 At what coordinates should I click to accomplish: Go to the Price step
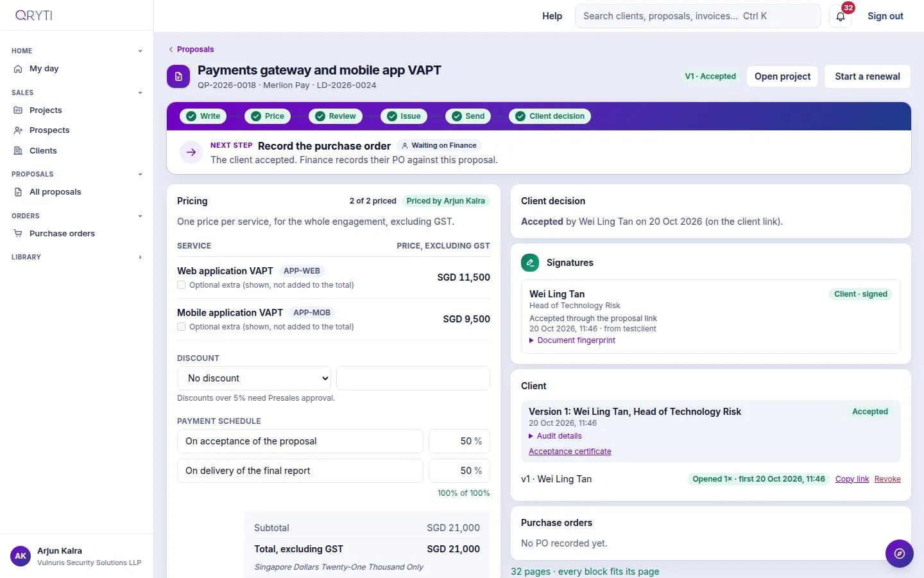coord(267,116)
